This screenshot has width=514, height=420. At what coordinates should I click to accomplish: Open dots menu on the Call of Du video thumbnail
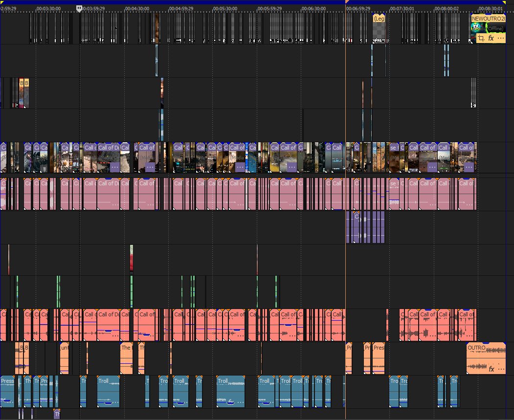click(x=114, y=167)
